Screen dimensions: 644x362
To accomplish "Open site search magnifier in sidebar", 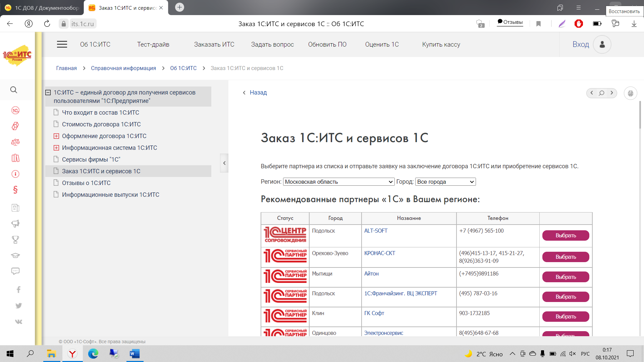I will pyautogui.click(x=14, y=90).
